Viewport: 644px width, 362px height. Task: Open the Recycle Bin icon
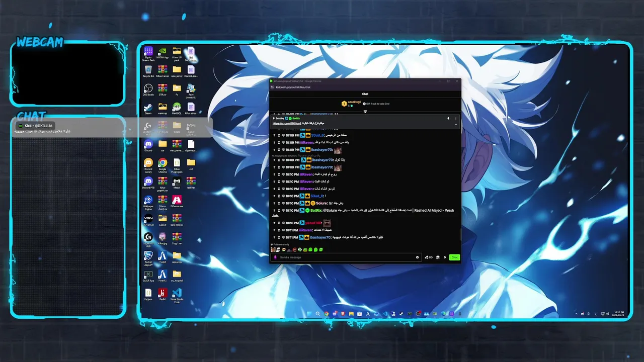(148, 71)
